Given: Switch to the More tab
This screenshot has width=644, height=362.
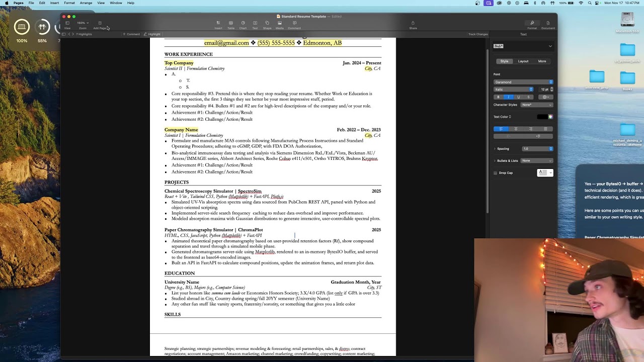Looking at the screenshot, I should 542,61.
